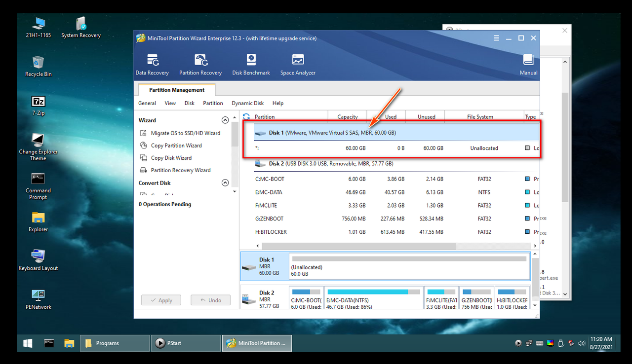Open the View menu
This screenshot has width=632, height=364.
pyautogui.click(x=170, y=103)
